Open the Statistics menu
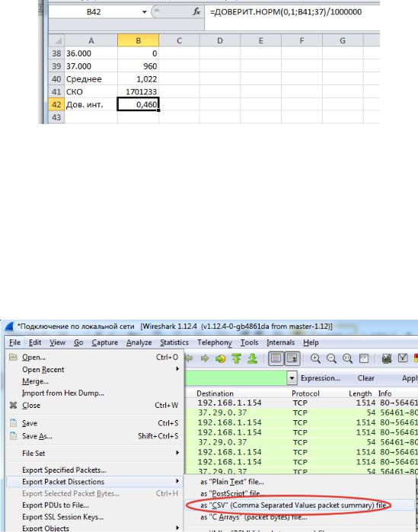Image resolution: width=418 pixels, height=532 pixels. (x=174, y=342)
